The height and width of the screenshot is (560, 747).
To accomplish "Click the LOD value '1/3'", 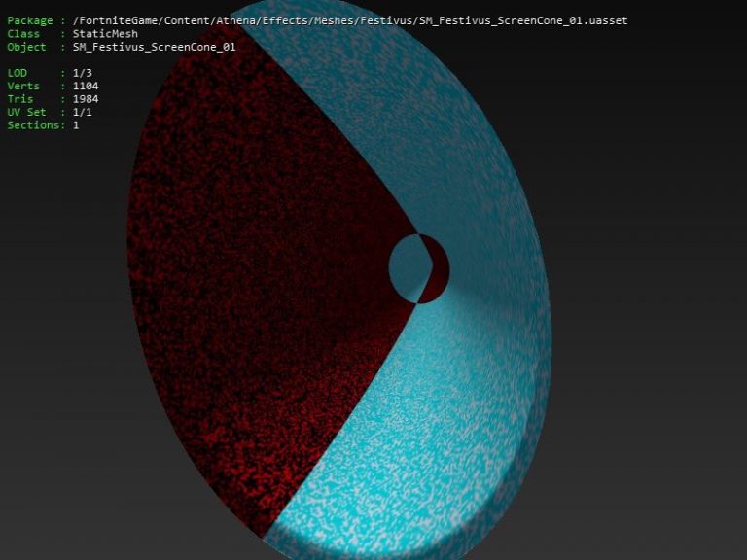I will pyautogui.click(x=82, y=73).
